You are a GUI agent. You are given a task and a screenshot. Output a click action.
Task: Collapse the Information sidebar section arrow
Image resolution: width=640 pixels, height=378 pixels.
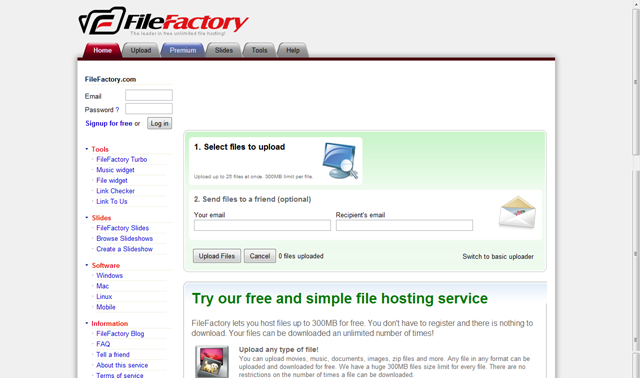[x=87, y=323]
